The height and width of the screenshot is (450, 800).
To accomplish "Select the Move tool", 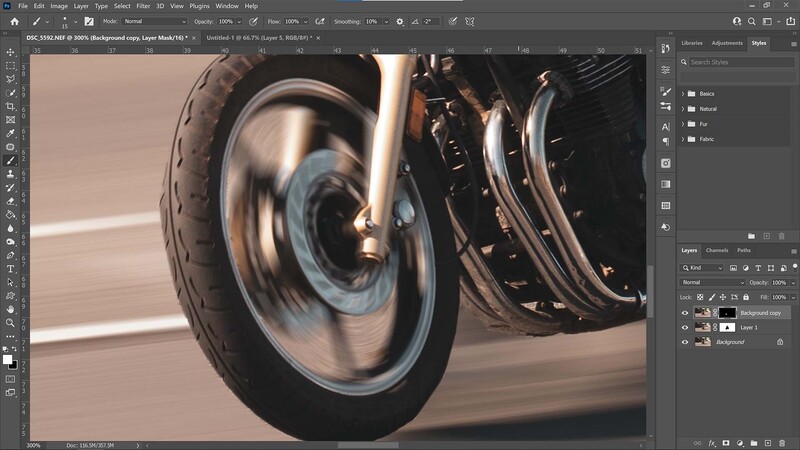I will (x=10, y=52).
